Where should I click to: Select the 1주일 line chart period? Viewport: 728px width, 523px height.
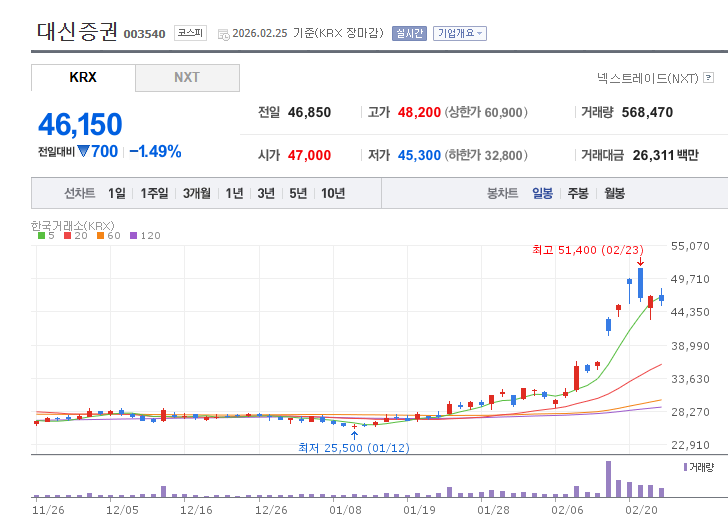[154, 193]
